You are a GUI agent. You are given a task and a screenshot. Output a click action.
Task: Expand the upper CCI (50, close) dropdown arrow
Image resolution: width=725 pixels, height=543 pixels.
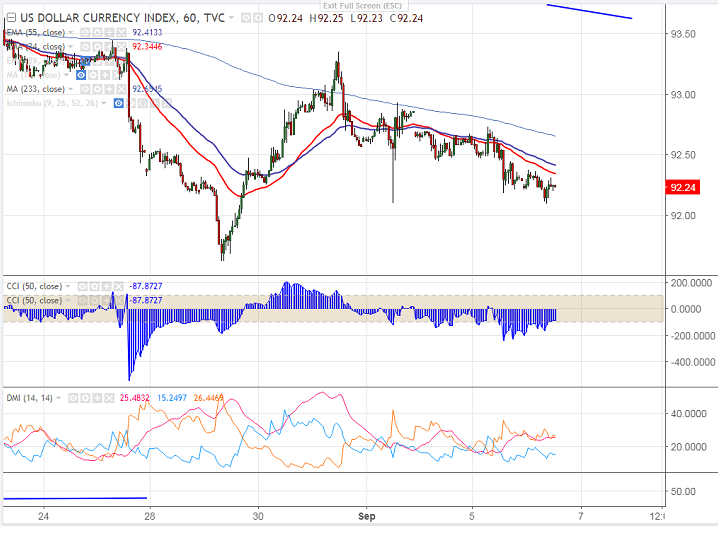tap(68, 287)
